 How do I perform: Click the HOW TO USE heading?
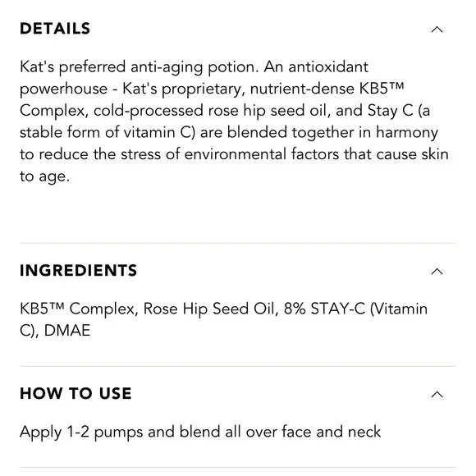(x=76, y=393)
